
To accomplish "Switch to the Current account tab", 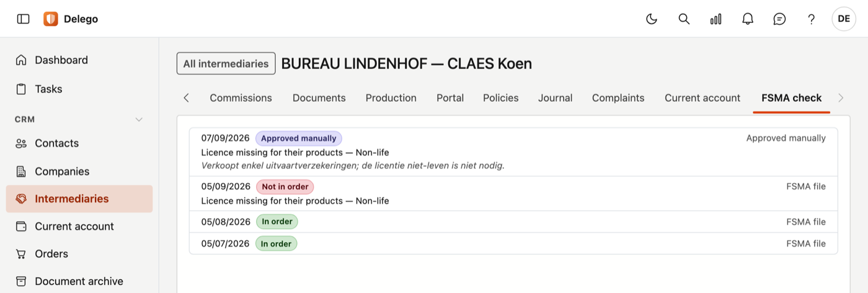I will pos(702,97).
